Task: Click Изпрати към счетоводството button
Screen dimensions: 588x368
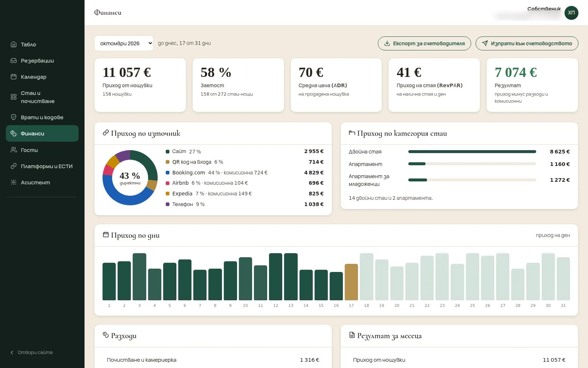Action: click(527, 43)
